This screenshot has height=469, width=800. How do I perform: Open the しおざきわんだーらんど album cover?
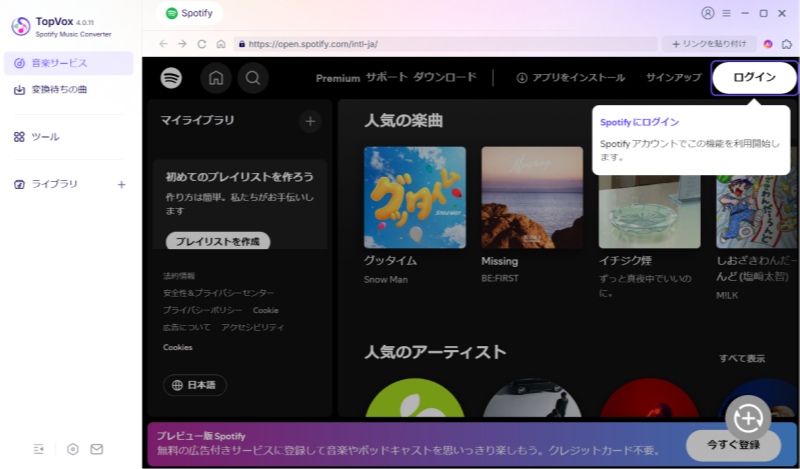(x=757, y=211)
